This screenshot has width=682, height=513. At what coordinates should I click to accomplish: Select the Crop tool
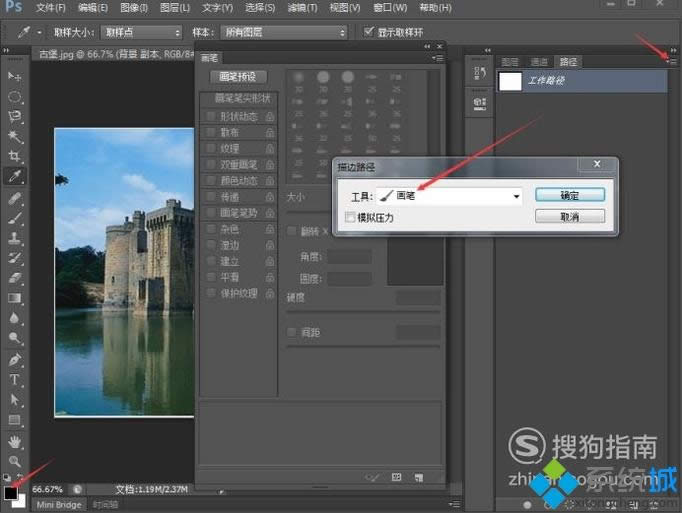pos(14,156)
